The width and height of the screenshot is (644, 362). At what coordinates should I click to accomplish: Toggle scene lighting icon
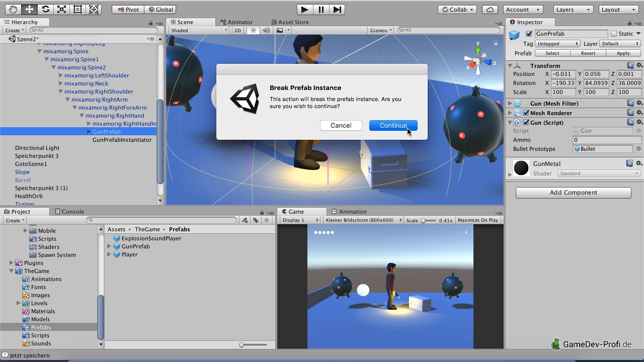[253, 30]
